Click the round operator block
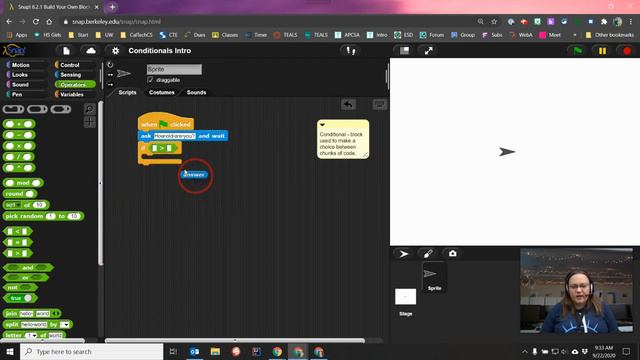The image size is (640, 360). click(20, 194)
